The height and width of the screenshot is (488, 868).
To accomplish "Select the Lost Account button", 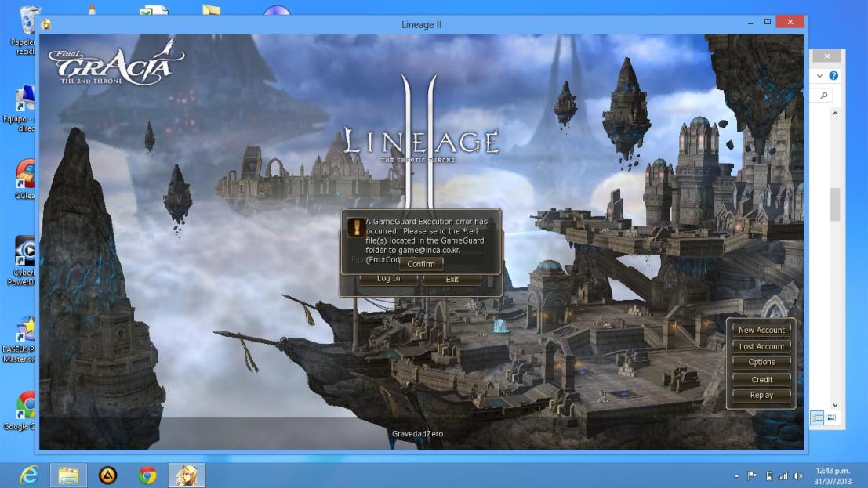I will coord(761,346).
